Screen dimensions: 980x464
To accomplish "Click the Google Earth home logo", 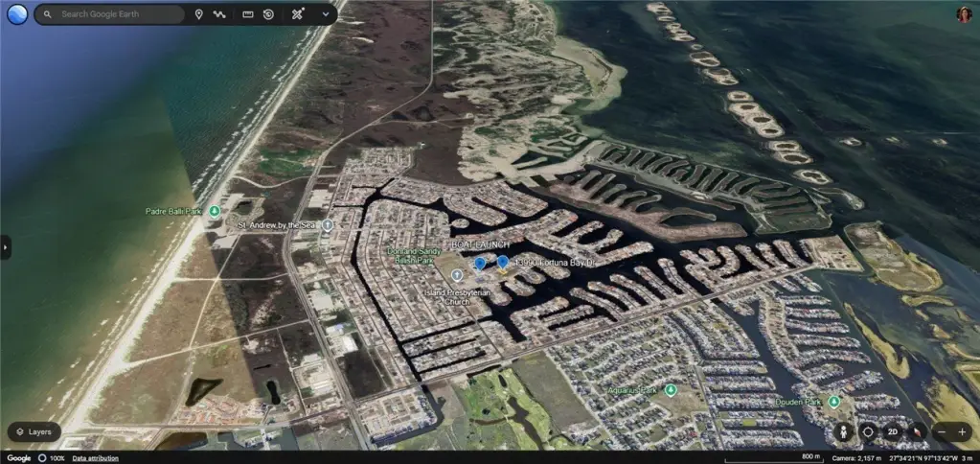I will pos(17,14).
